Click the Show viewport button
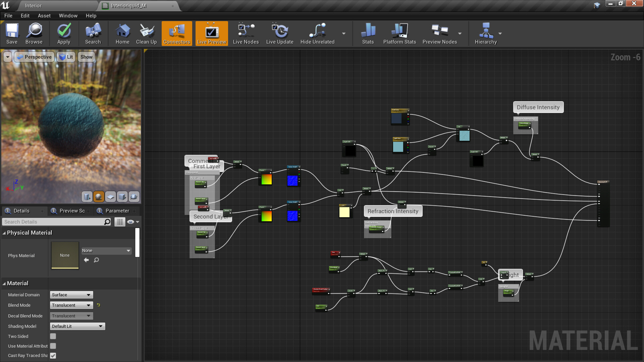This screenshot has height=362, width=644. pos(86,57)
